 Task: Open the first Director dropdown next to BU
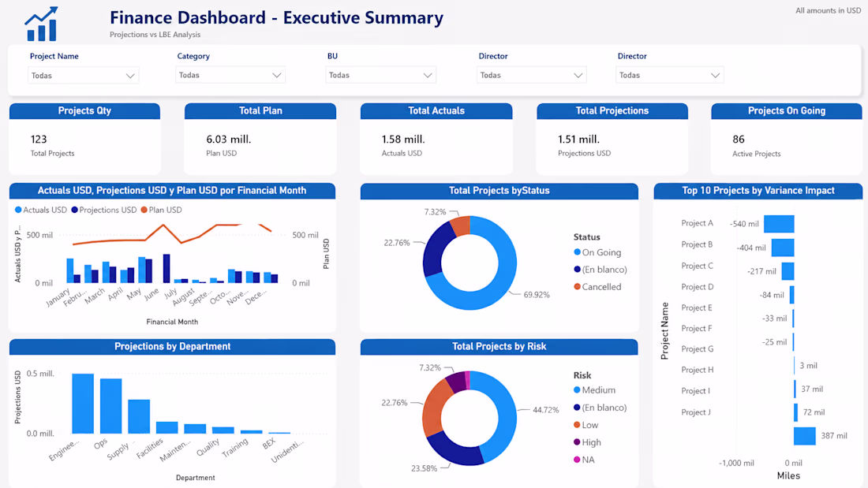pos(531,75)
